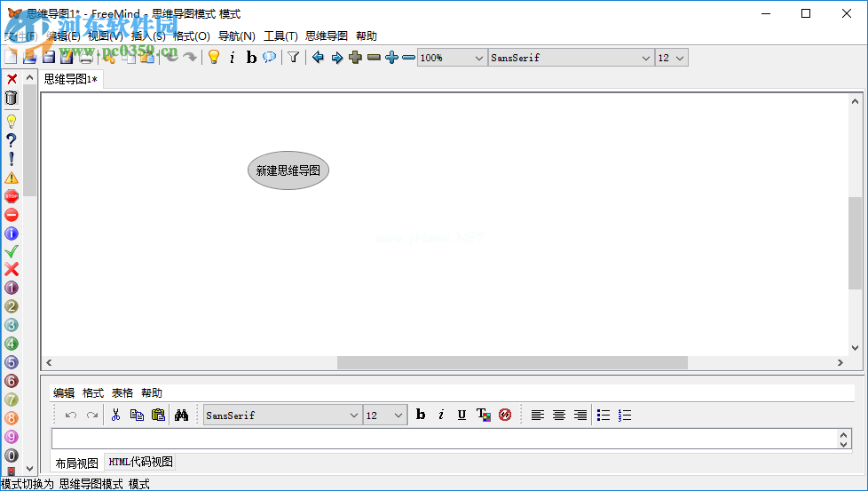Click the red X remove-icon button at sidebar top

[x=12, y=79]
